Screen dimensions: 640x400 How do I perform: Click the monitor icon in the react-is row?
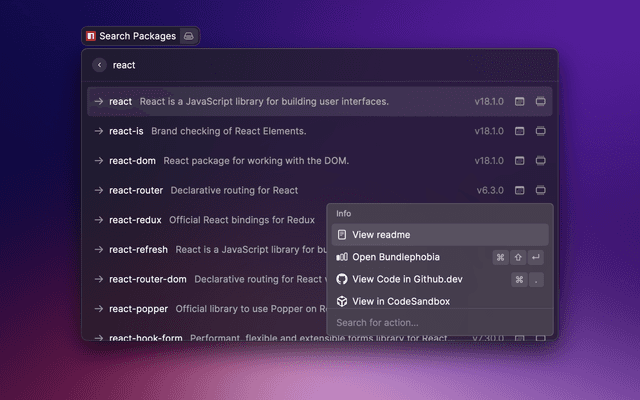pyautogui.click(x=541, y=131)
